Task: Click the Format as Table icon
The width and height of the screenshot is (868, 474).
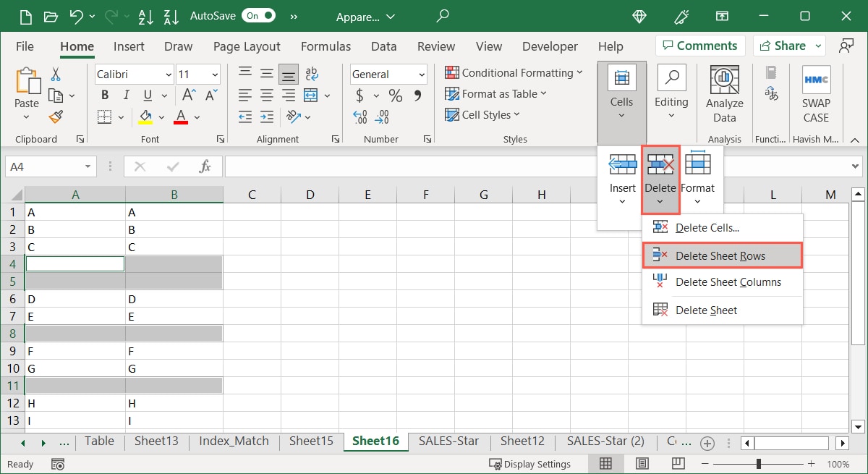Action: click(x=452, y=93)
